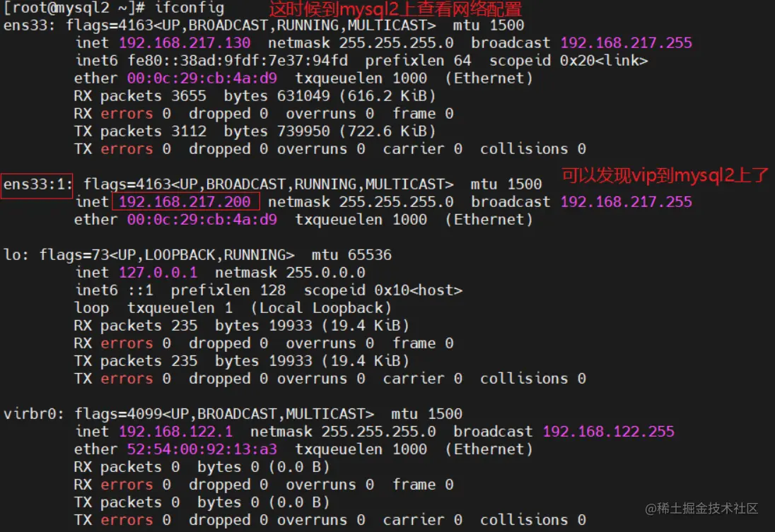
Task: Click the prefixlen 128 text
Action: point(228,290)
